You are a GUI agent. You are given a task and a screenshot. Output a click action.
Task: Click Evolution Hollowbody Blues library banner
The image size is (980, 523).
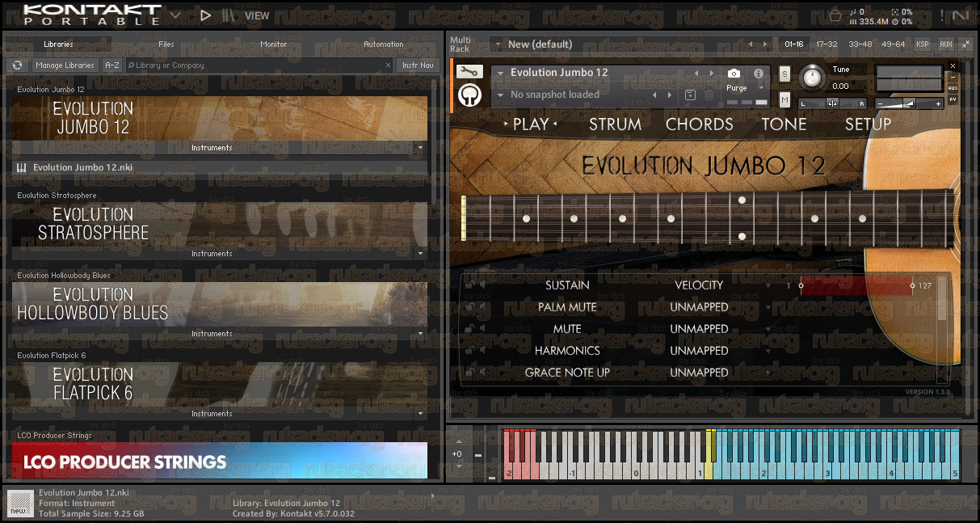click(220, 304)
